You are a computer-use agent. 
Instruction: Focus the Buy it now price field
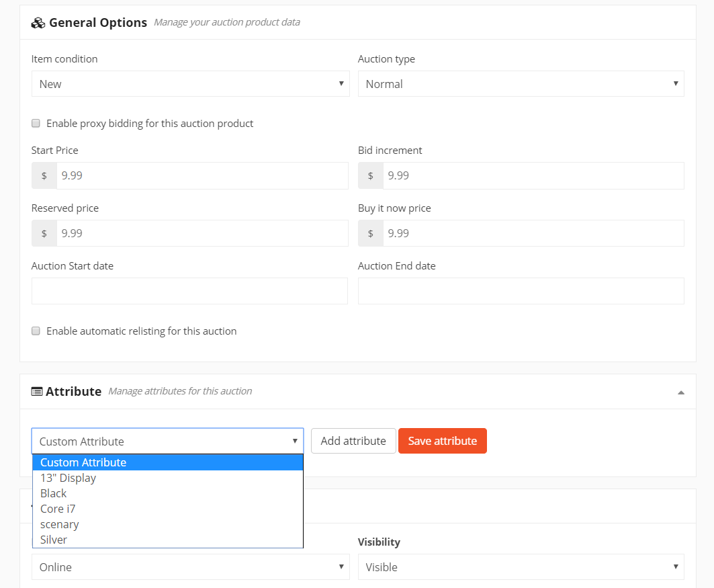click(x=533, y=233)
